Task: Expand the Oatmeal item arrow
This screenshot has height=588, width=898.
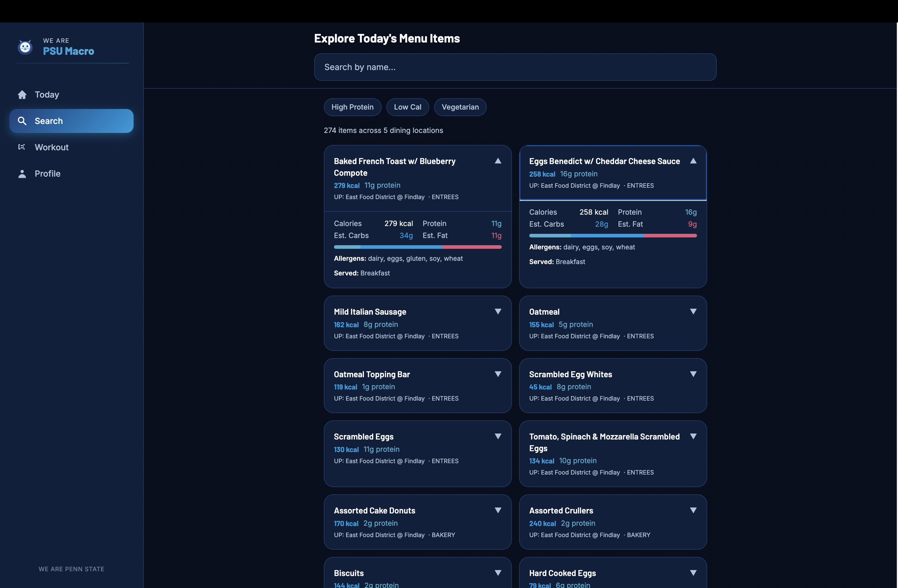Action: tap(693, 312)
